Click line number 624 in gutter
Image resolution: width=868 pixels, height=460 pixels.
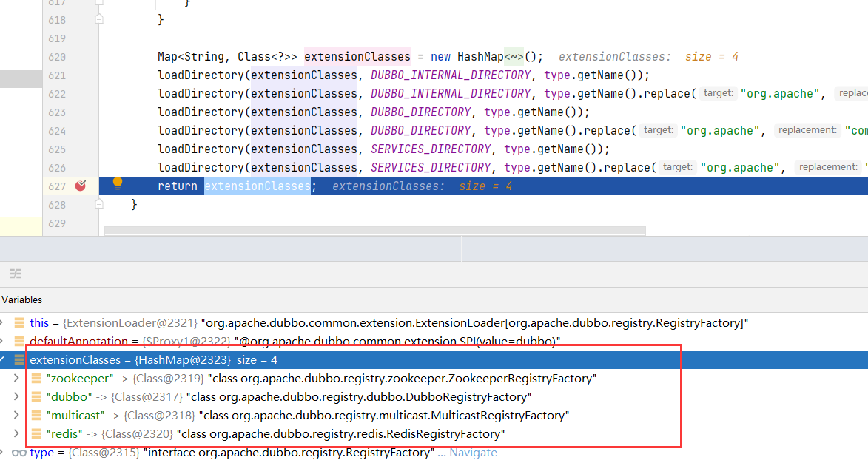[57, 131]
